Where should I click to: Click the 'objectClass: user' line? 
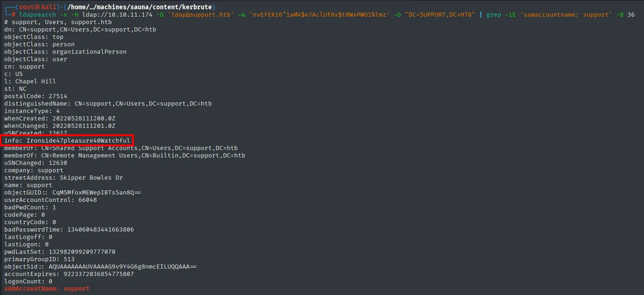coord(36,59)
